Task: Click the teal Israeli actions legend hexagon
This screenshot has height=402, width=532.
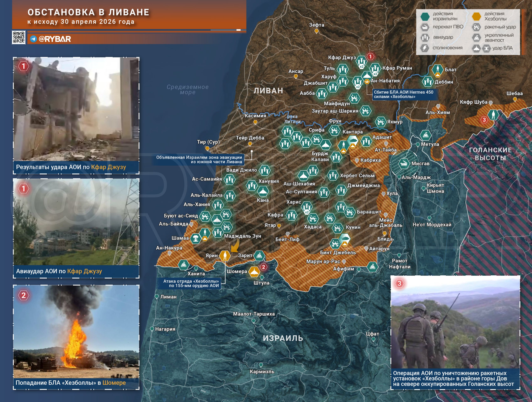Action: pos(425,16)
